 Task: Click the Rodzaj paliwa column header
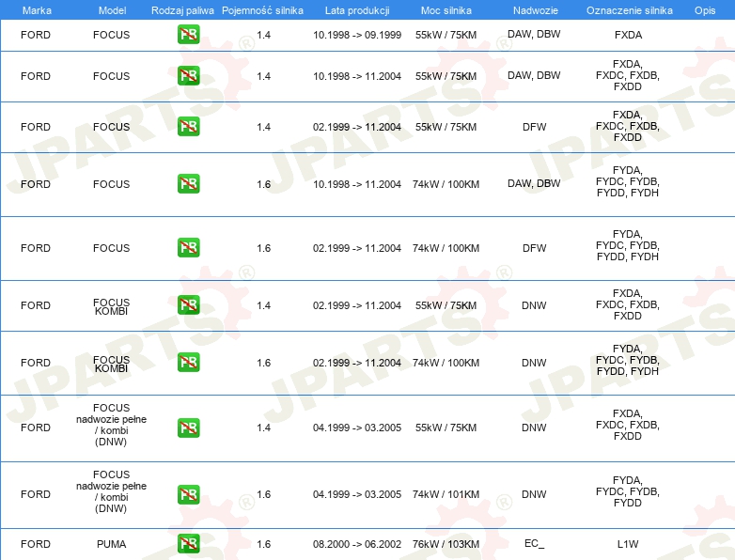182,10
